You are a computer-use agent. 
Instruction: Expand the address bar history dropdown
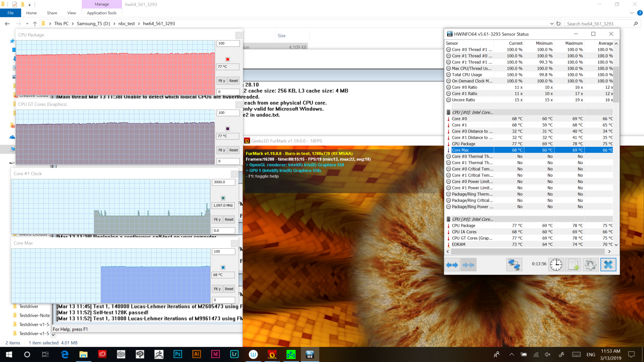point(552,23)
